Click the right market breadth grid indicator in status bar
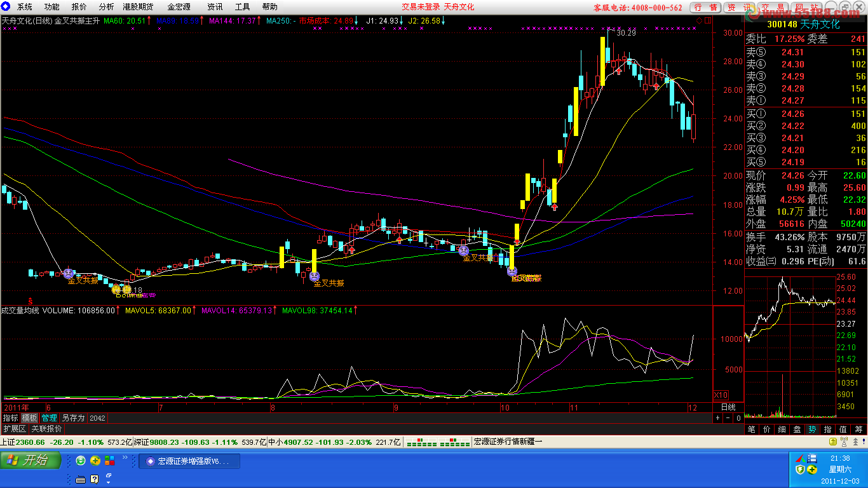868x488 pixels. click(453, 442)
